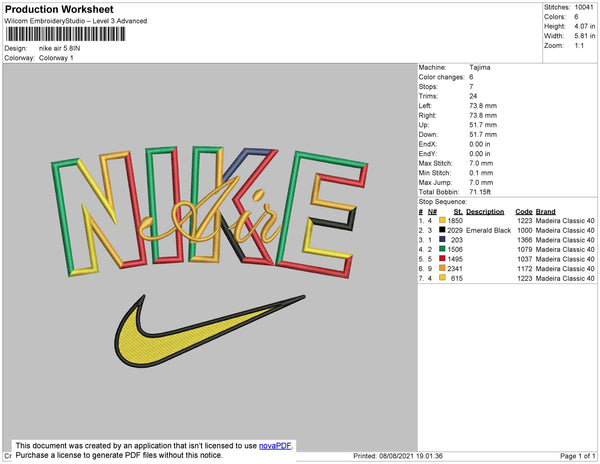Click the Wilcom EmbroideryStudio – Level 3 Advanced text

pyautogui.click(x=76, y=21)
